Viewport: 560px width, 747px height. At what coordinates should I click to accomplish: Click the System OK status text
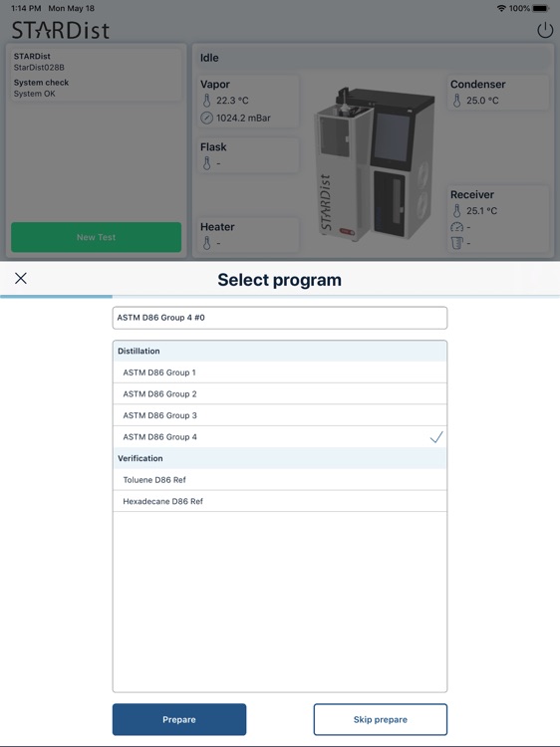(34, 94)
